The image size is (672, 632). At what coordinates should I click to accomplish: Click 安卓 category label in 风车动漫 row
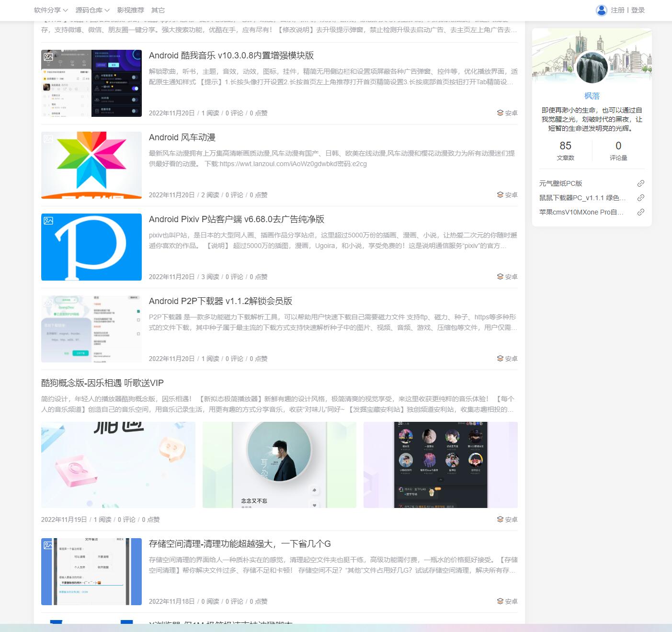coord(511,195)
